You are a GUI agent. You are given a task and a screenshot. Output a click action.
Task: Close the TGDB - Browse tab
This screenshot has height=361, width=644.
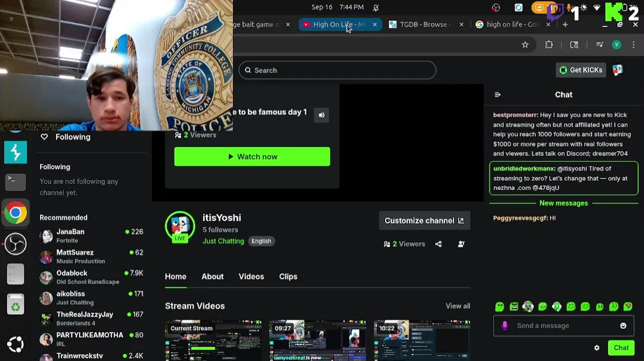point(461,25)
